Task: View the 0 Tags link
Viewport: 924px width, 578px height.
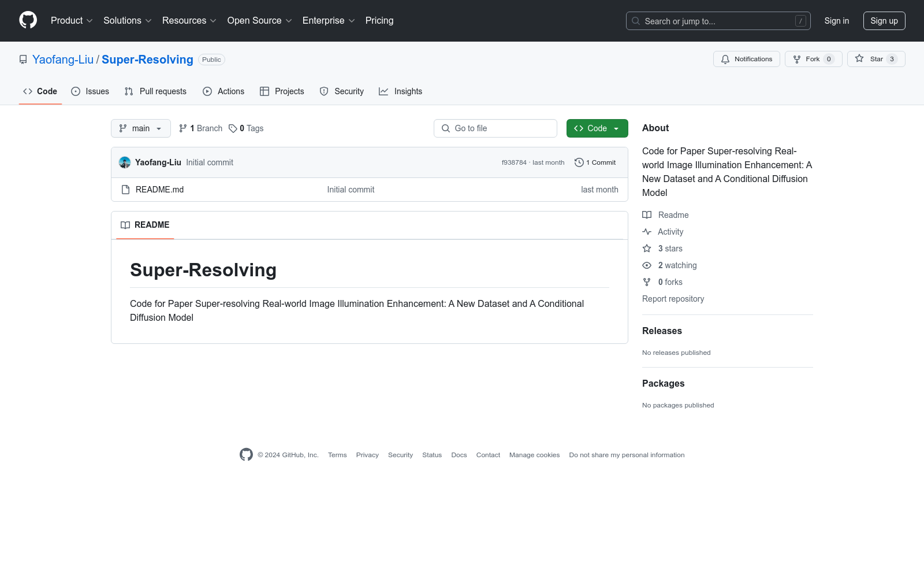Action: [x=246, y=128]
